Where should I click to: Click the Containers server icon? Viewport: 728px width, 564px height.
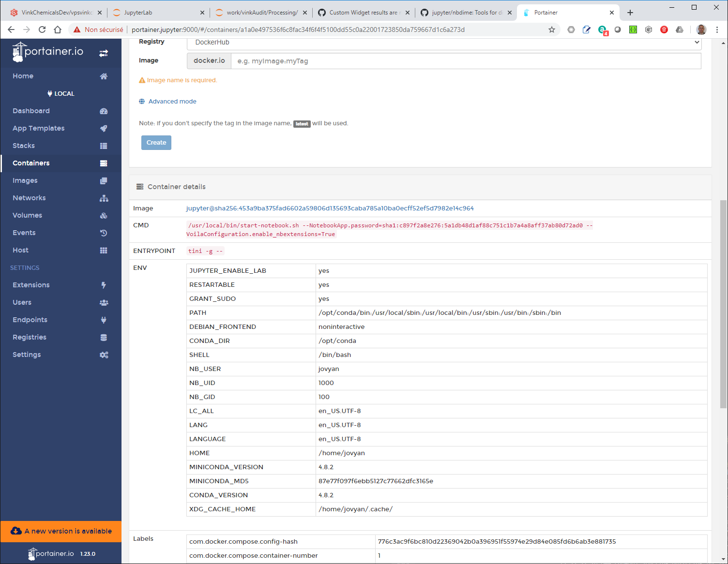coord(104,163)
